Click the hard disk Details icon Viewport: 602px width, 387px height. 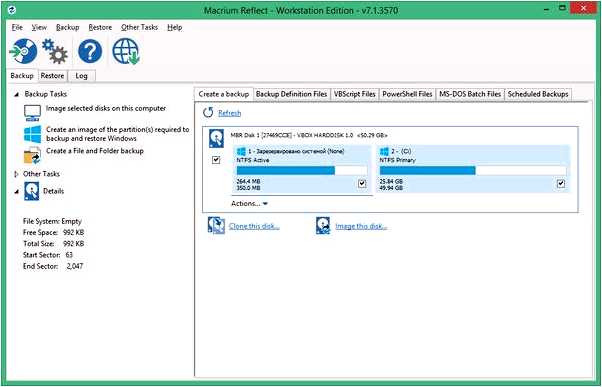click(31, 191)
